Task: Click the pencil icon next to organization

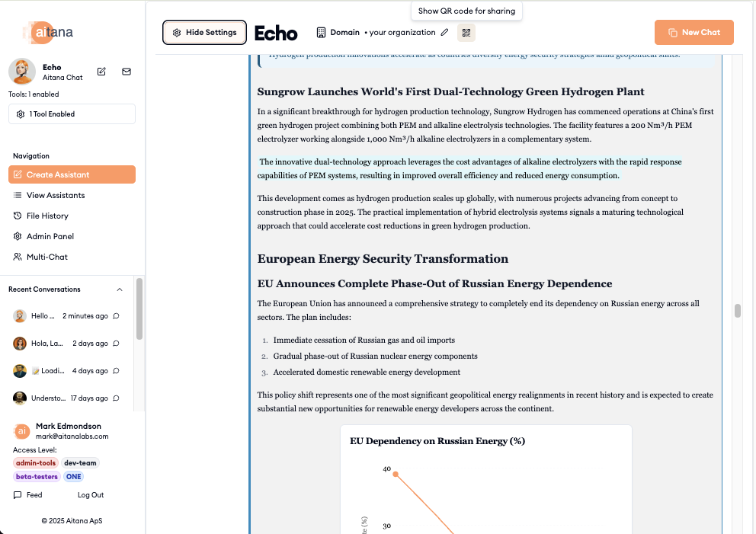Action: click(x=444, y=33)
